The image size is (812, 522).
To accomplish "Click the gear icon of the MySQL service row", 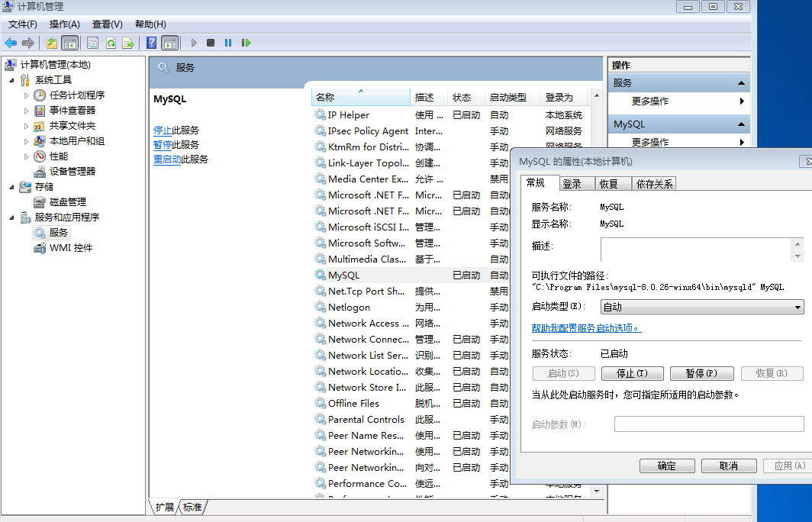I will tap(321, 275).
